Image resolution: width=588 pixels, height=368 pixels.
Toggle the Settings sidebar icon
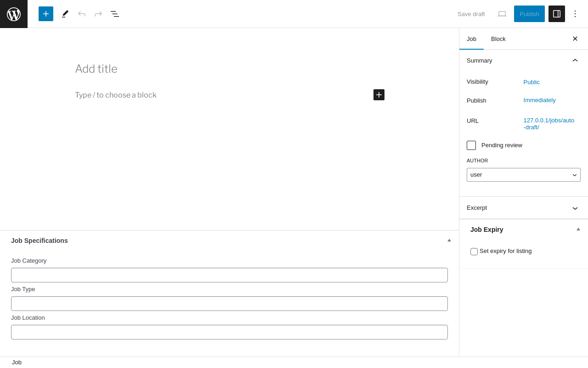[x=557, y=14]
